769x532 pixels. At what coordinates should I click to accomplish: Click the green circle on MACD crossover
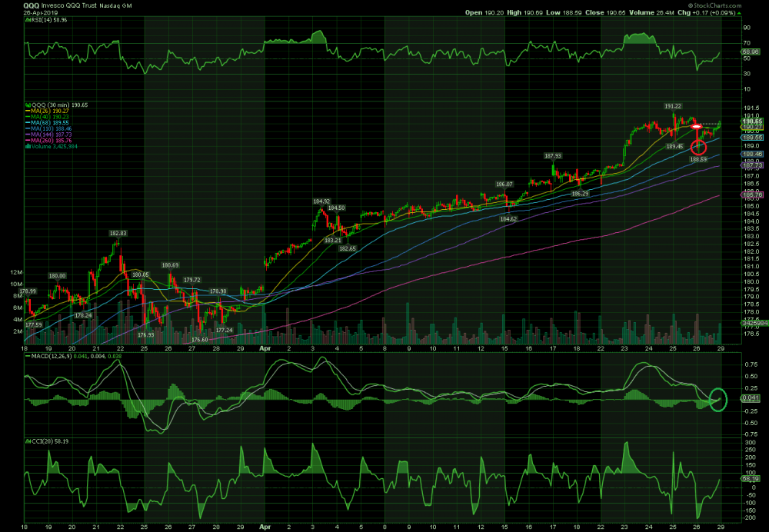pos(717,399)
